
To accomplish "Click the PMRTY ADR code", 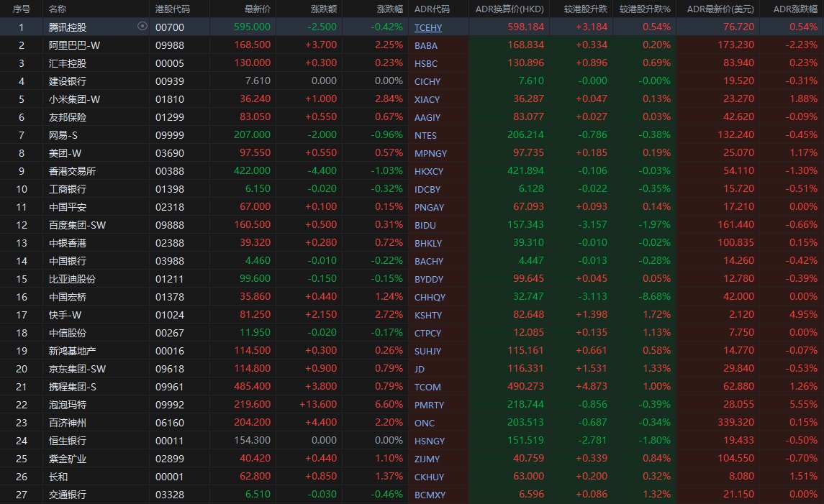I will coord(429,406).
